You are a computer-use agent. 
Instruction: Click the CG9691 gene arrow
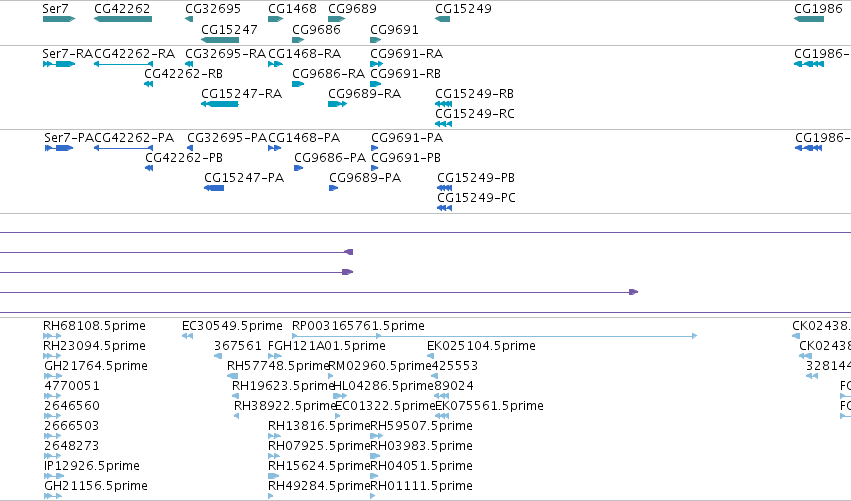(376, 40)
